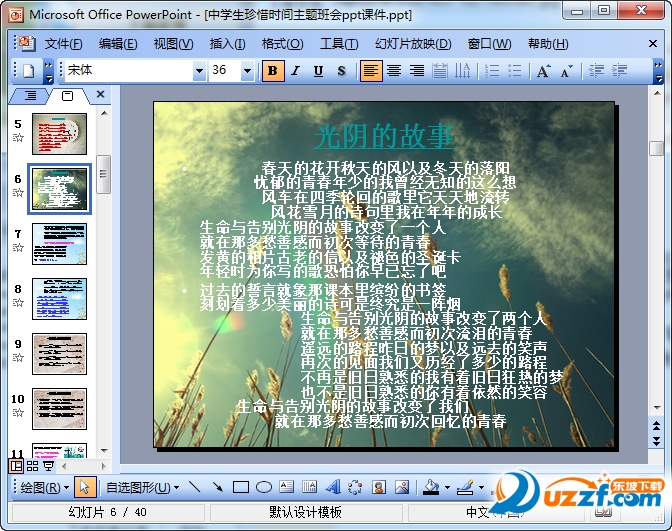The image size is (672, 531).
Task: Select the Select Objects arrow tool
Action: click(x=84, y=487)
